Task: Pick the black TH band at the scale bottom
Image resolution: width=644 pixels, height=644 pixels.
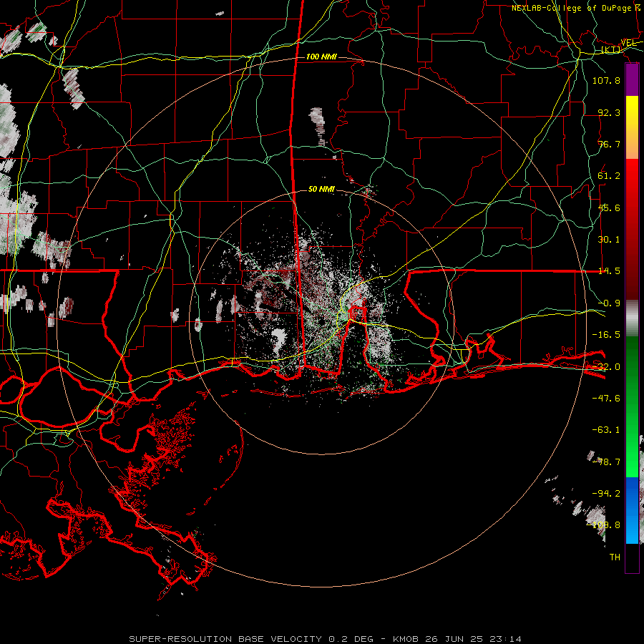Action: point(632,557)
